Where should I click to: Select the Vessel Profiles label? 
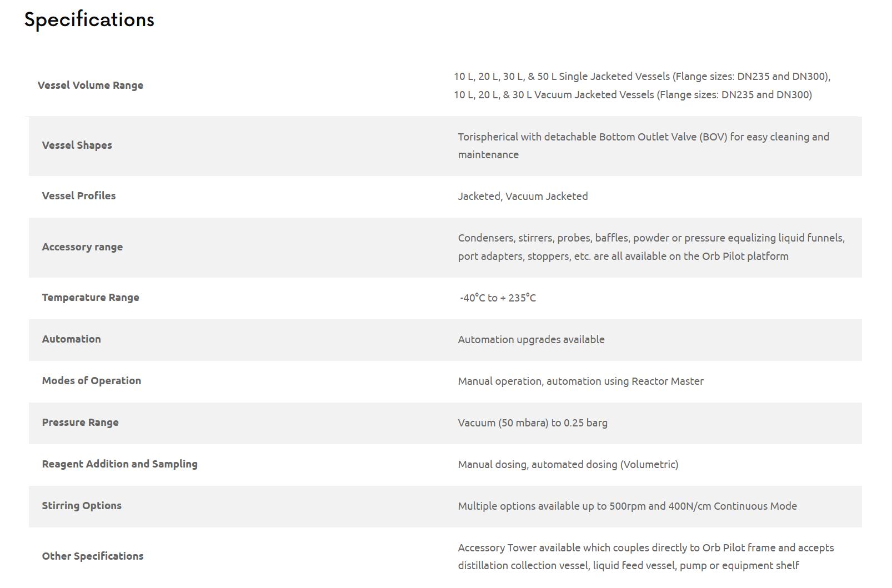point(79,196)
